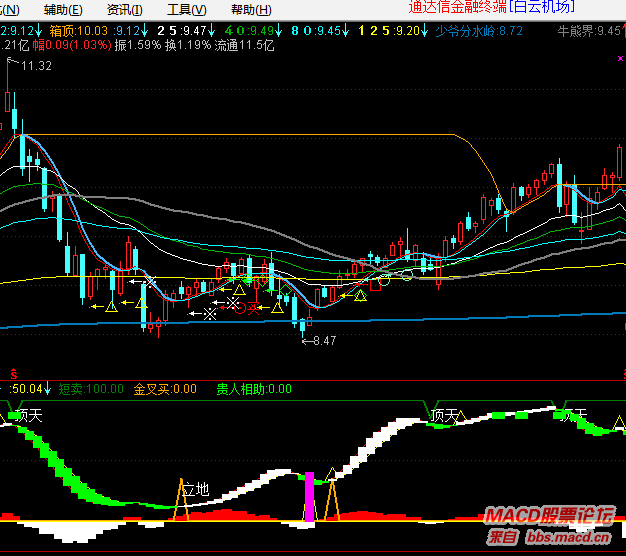
Task: Click the 金叉买:0.00 indicator label
Action: pos(165,389)
